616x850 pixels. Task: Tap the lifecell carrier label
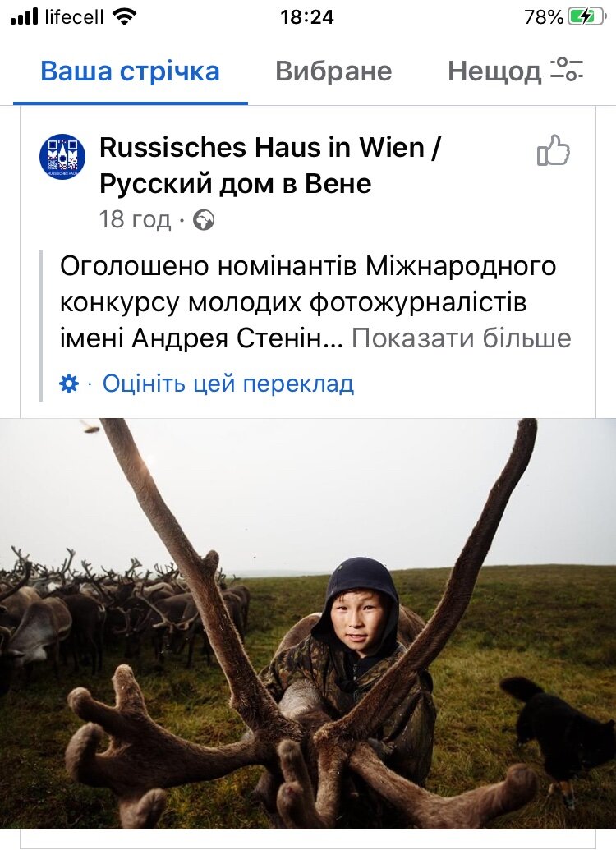tap(74, 16)
